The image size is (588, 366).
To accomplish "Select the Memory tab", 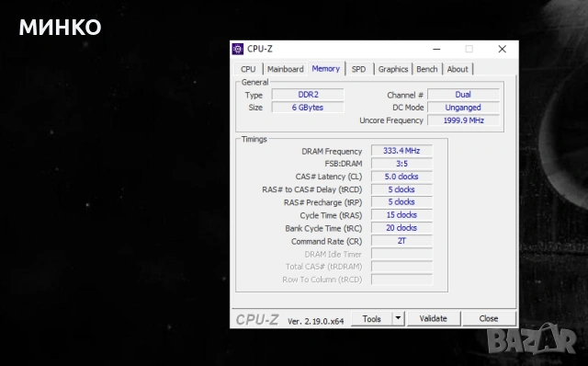I will click(326, 69).
